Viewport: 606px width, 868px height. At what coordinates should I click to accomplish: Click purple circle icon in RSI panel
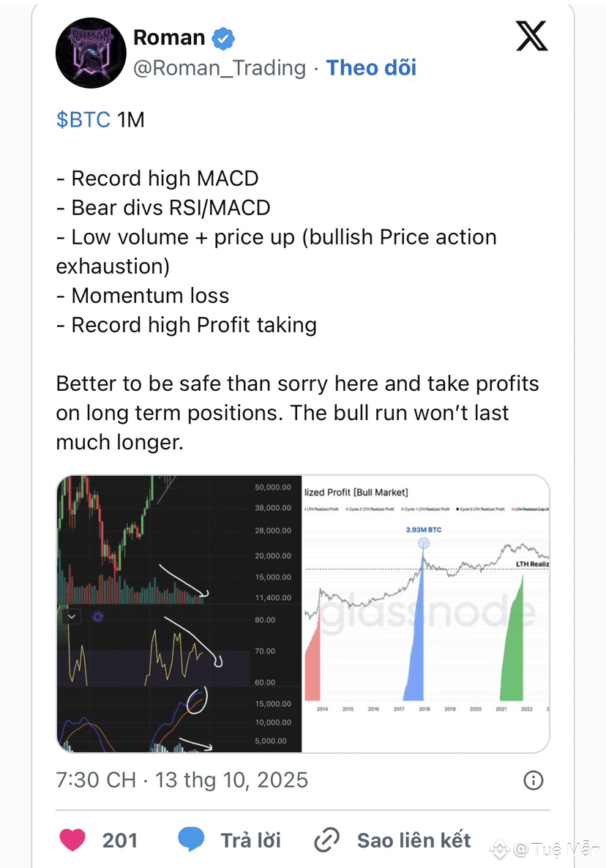pyautogui.click(x=97, y=617)
